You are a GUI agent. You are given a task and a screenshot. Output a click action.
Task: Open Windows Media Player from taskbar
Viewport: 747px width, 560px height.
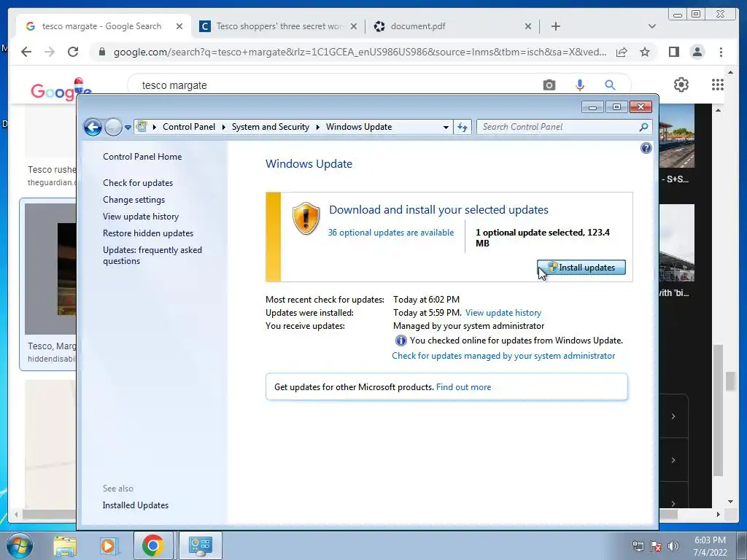click(x=108, y=545)
